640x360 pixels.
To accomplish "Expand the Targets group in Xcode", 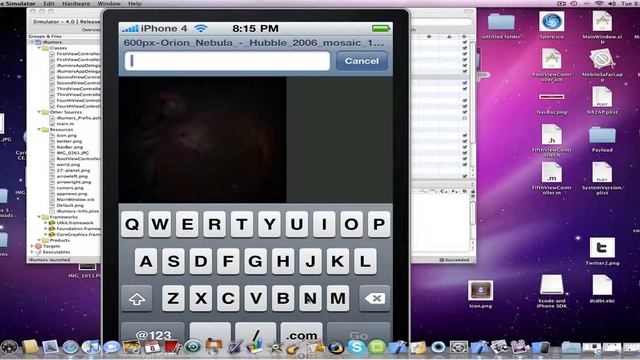I will 33,246.
